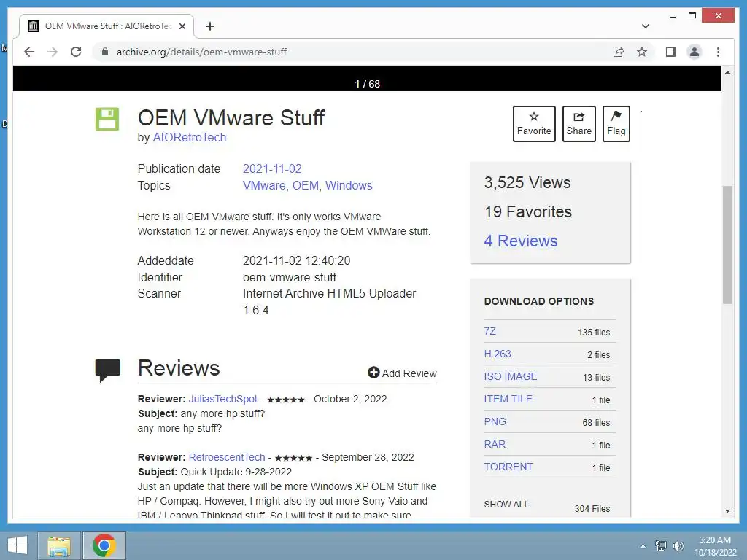Click the address bar URL field
Image resolution: width=747 pixels, height=560 pixels.
pos(354,52)
